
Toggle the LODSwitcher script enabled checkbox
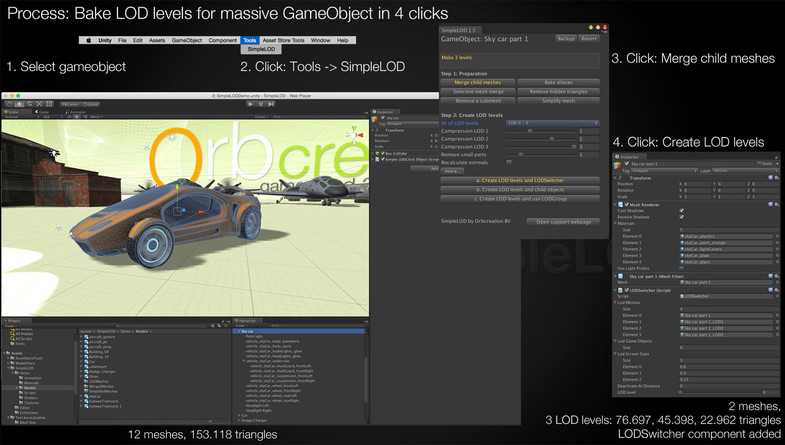click(627, 290)
